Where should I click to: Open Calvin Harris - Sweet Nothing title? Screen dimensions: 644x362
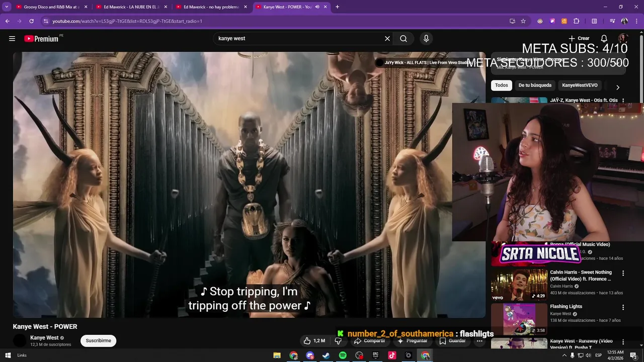tap(581, 276)
